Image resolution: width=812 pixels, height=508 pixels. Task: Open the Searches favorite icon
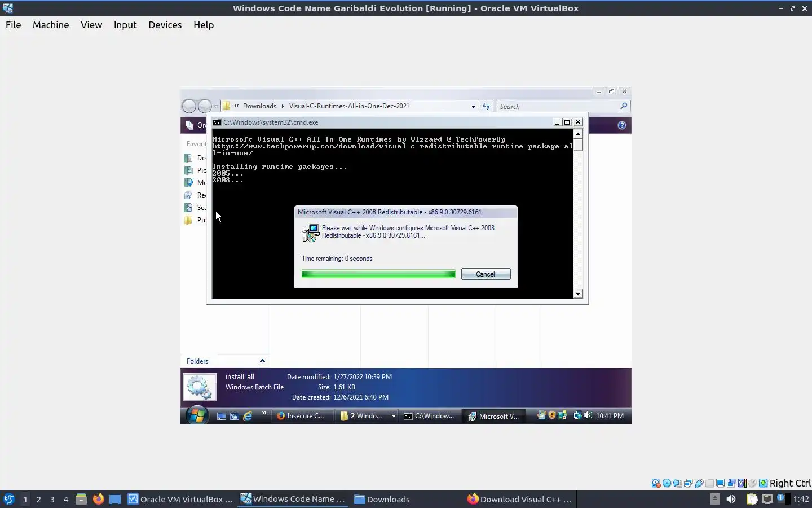coord(189,208)
